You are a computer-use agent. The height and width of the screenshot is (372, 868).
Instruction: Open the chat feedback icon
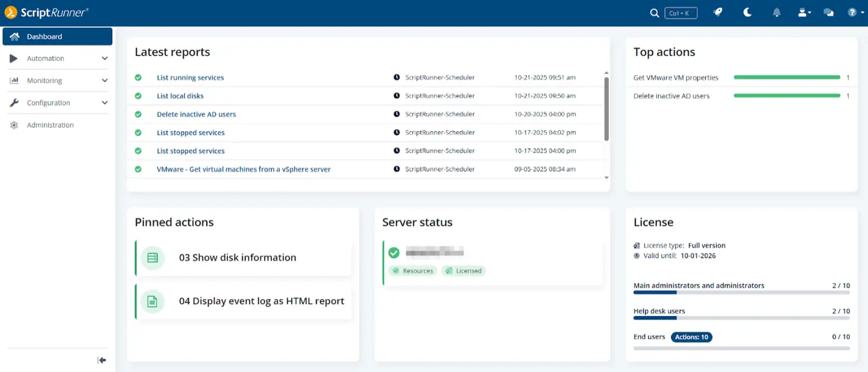828,12
